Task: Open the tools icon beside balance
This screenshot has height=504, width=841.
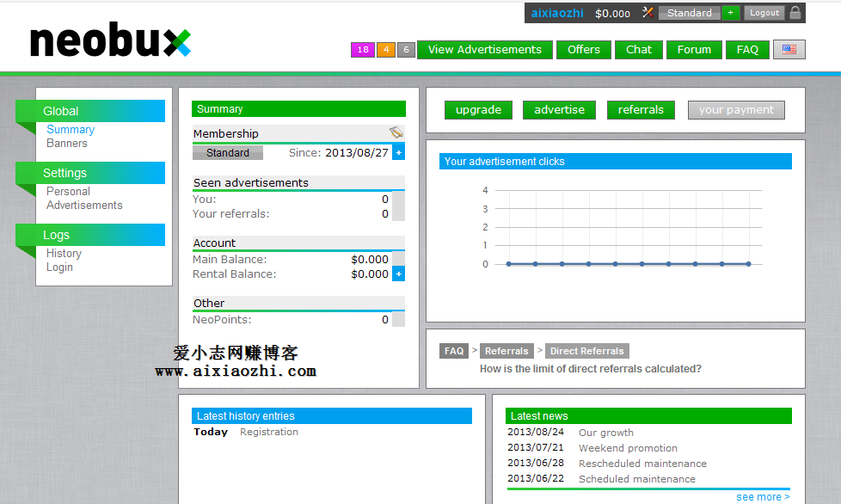Action: coord(648,12)
